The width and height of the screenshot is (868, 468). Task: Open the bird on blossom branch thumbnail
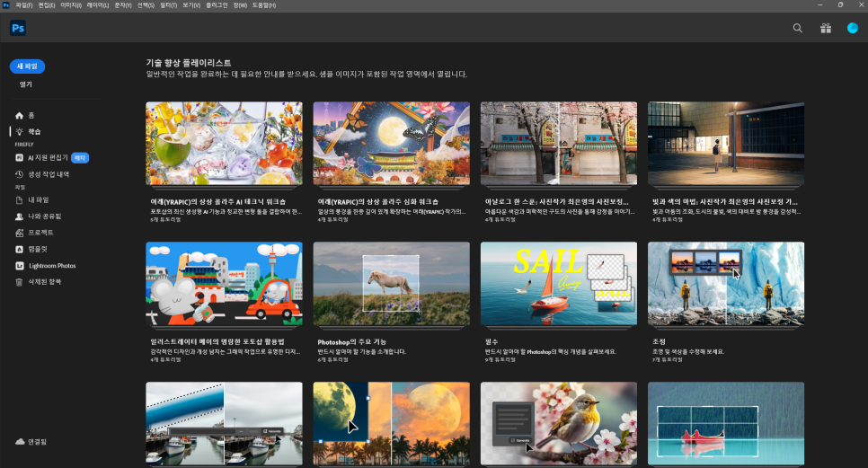(559, 423)
